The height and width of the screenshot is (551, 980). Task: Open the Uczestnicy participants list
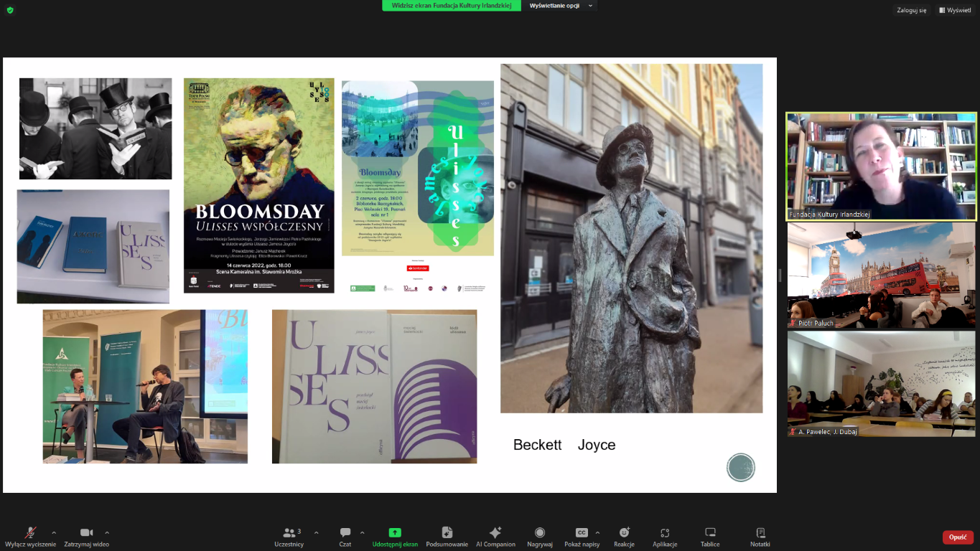point(289,536)
